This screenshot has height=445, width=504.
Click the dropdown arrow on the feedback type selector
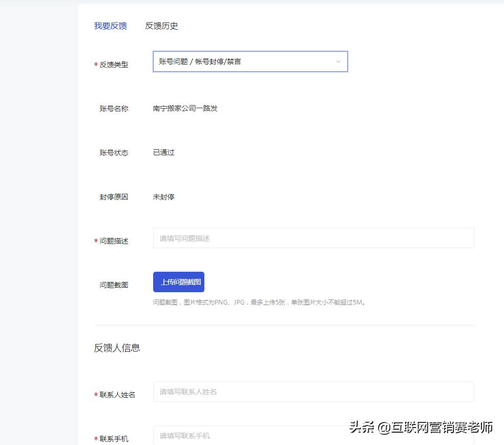(x=338, y=62)
